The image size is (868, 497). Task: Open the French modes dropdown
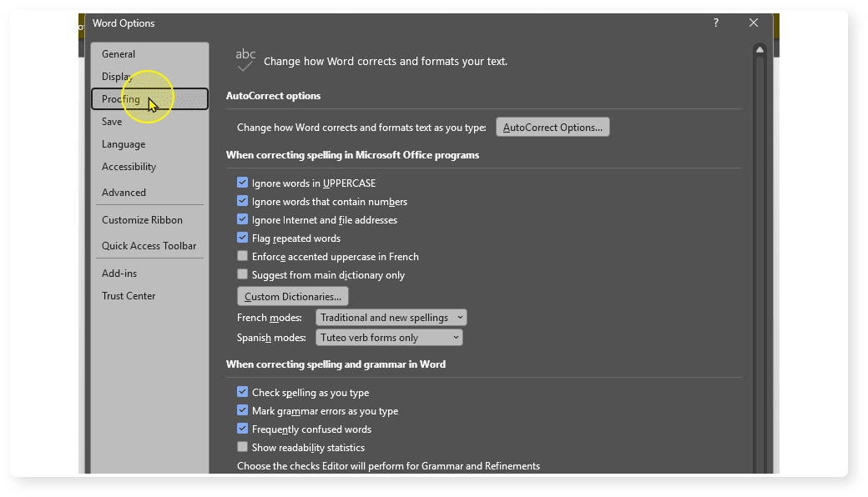tap(391, 318)
